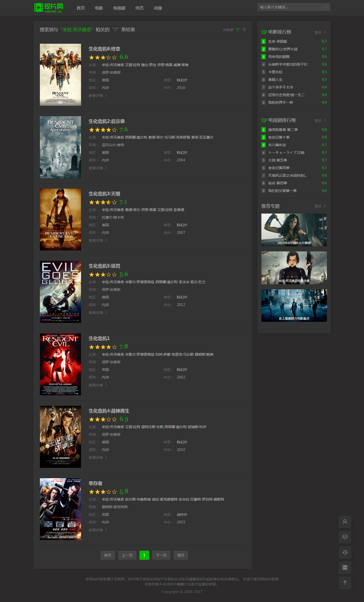The width and height of the screenshot is (364, 602).
Task: Open the viewing history clock icon
Action: 345,552
